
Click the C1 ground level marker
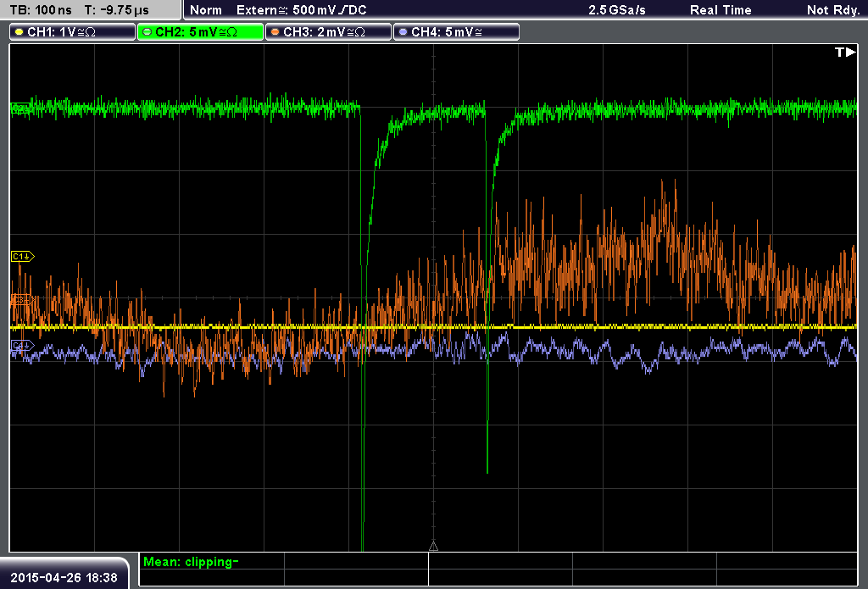coord(23,256)
